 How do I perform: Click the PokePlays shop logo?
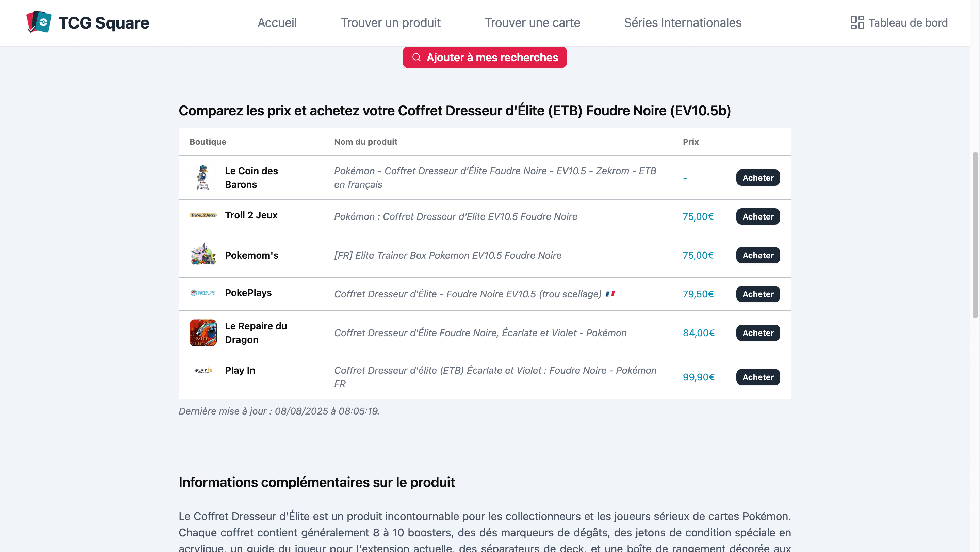pyautogui.click(x=203, y=293)
